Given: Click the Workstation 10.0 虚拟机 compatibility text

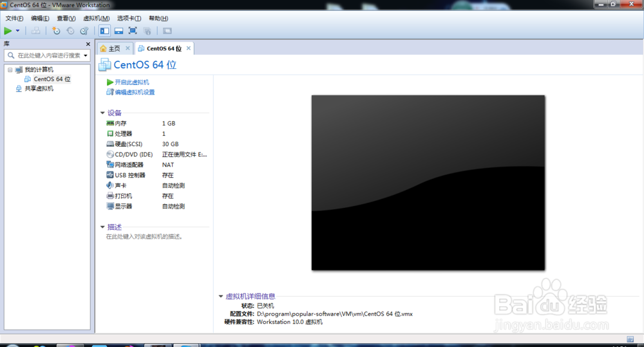Looking at the screenshot, I should [x=290, y=322].
